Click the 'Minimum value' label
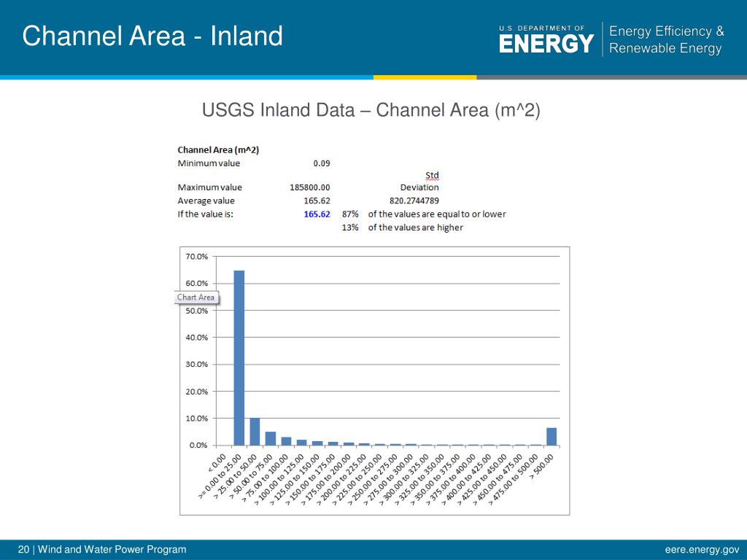This screenshot has width=747, height=560. pos(209,163)
